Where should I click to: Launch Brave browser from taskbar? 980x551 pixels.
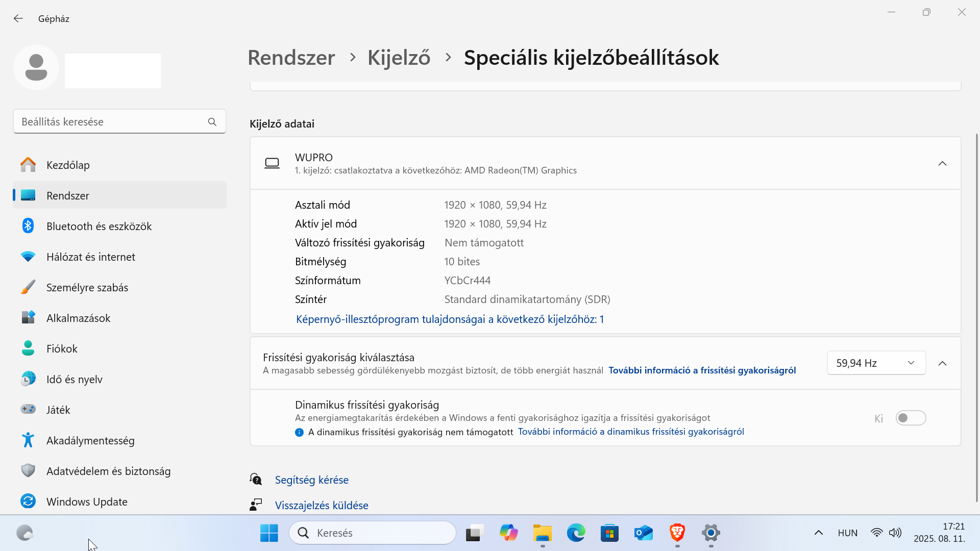[677, 533]
